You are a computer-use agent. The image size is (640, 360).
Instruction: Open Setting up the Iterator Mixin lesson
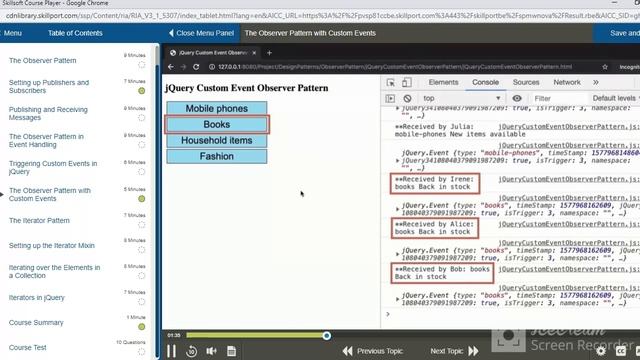pyautogui.click(x=51, y=245)
